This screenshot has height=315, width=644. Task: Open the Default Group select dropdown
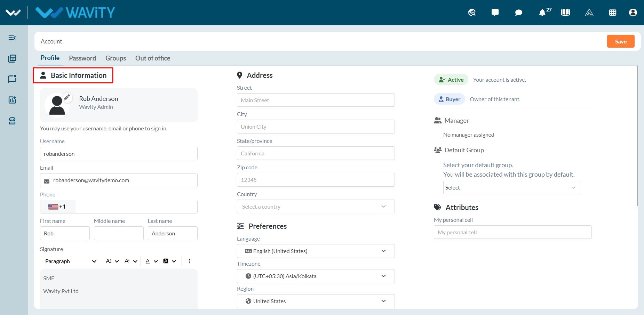[x=511, y=187]
